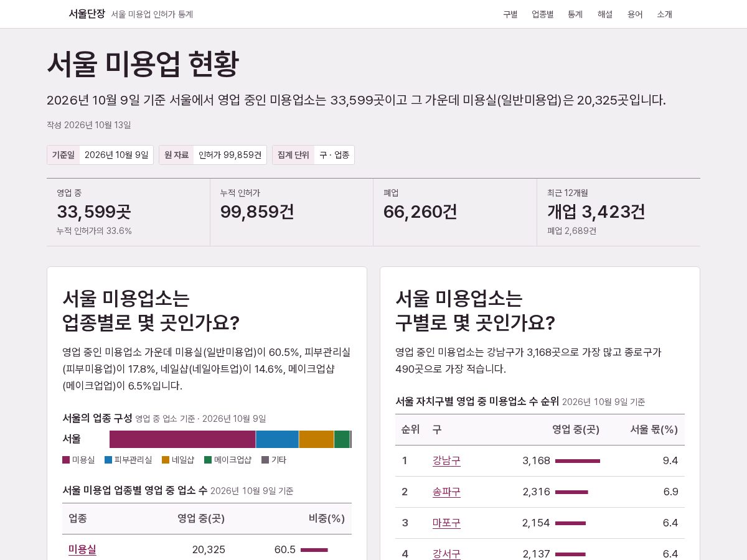Click the 서울 미용업 현황 page heading
Screen dimensions: 747x560
tap(143, 63)
